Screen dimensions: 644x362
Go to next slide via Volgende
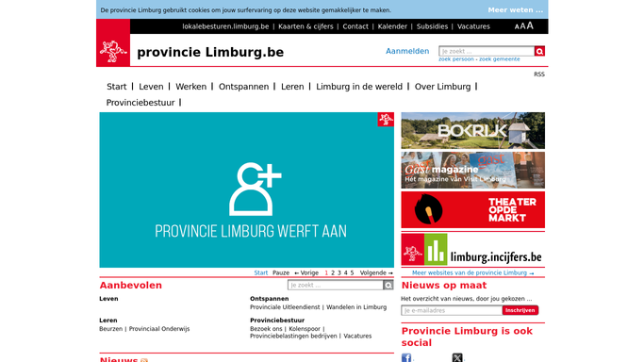[x=376, y=272]
